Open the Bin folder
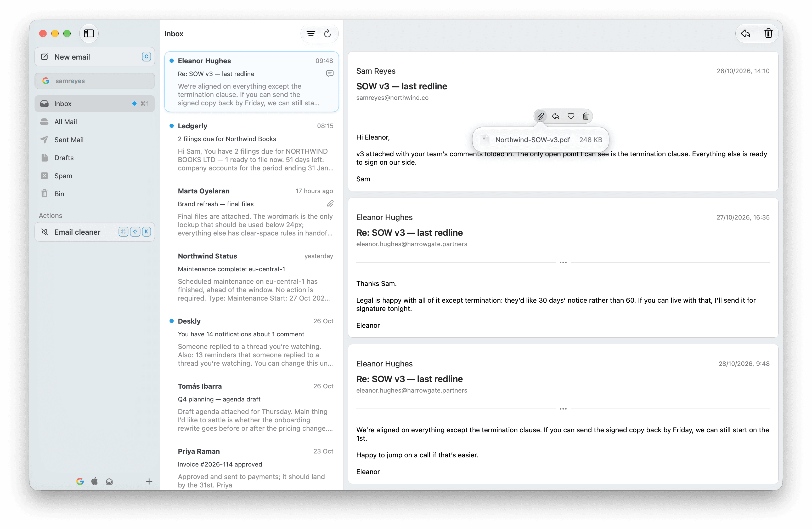Screen dimensions: 812x529 point(94,194)
